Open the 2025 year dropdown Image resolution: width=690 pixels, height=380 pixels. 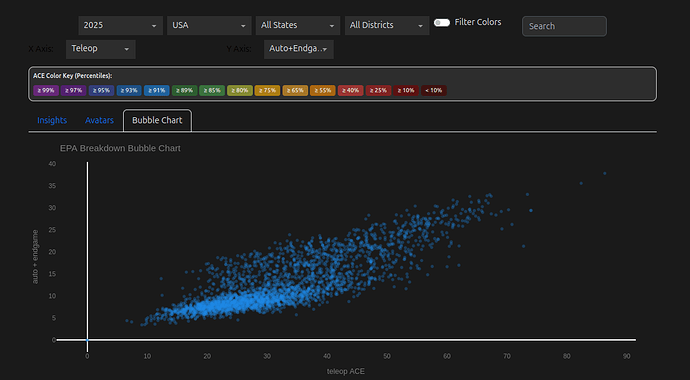pos(121,26)
